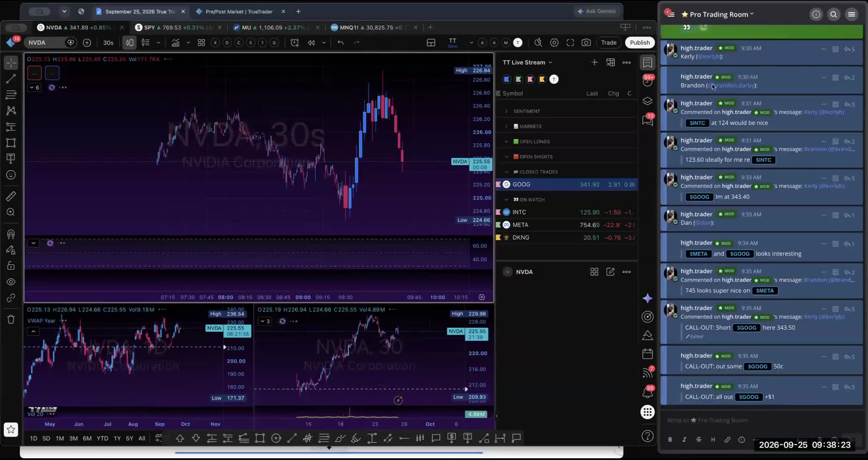Viewport: 868px width, 460px height.
Task: Toggle the red flag color filter
Action: click(x=530, y=79)
